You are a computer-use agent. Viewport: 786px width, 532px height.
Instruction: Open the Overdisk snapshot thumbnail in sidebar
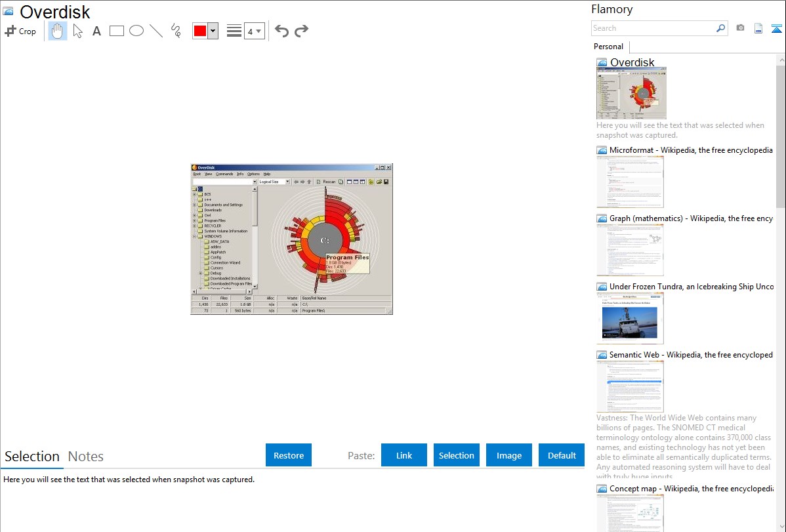632,93
